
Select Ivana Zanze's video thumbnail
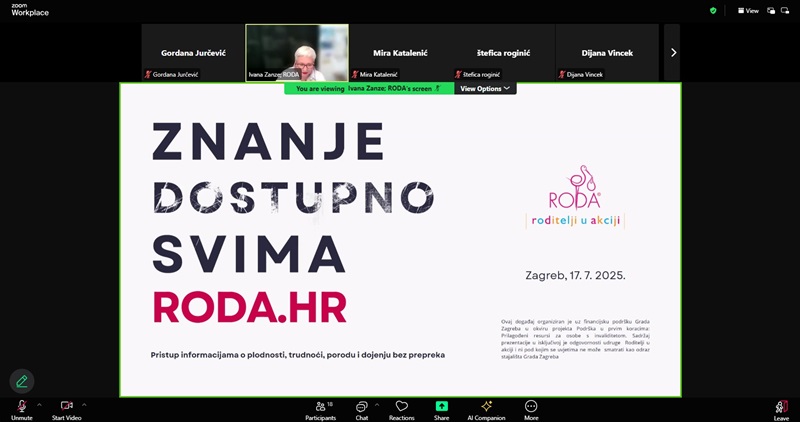[297, 52]
